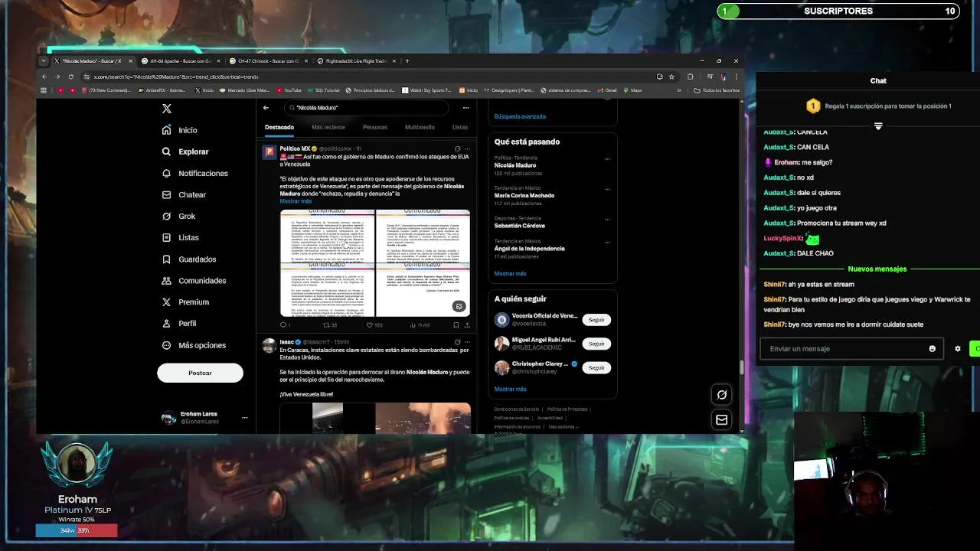Switch to AH-64 Apache browser tab
Viewport: 980px width, 551px height.
coord(181,60)
